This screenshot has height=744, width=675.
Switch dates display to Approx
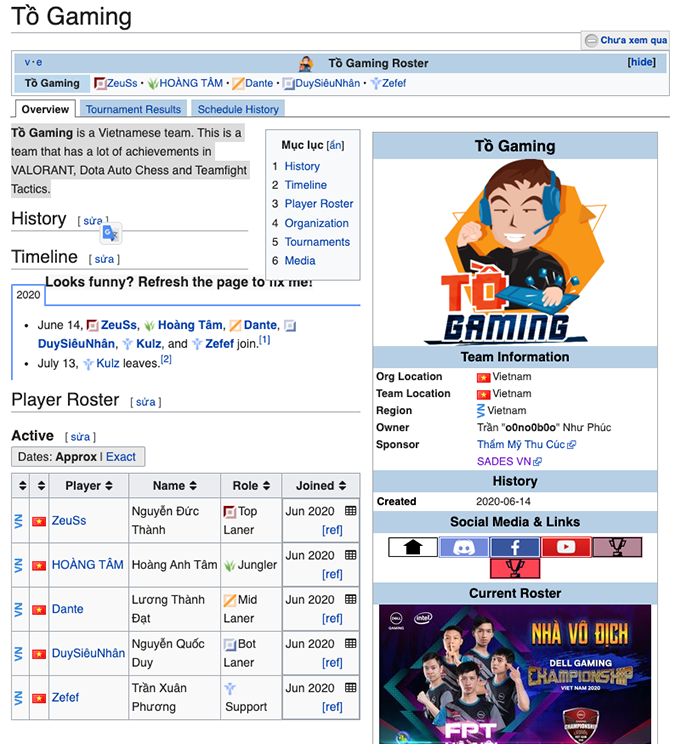point(76,457)
